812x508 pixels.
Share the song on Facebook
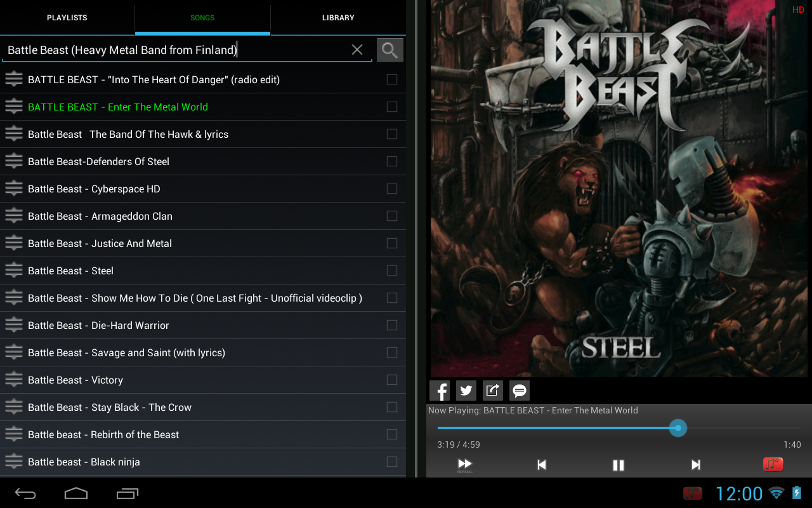tap(439, 391)
